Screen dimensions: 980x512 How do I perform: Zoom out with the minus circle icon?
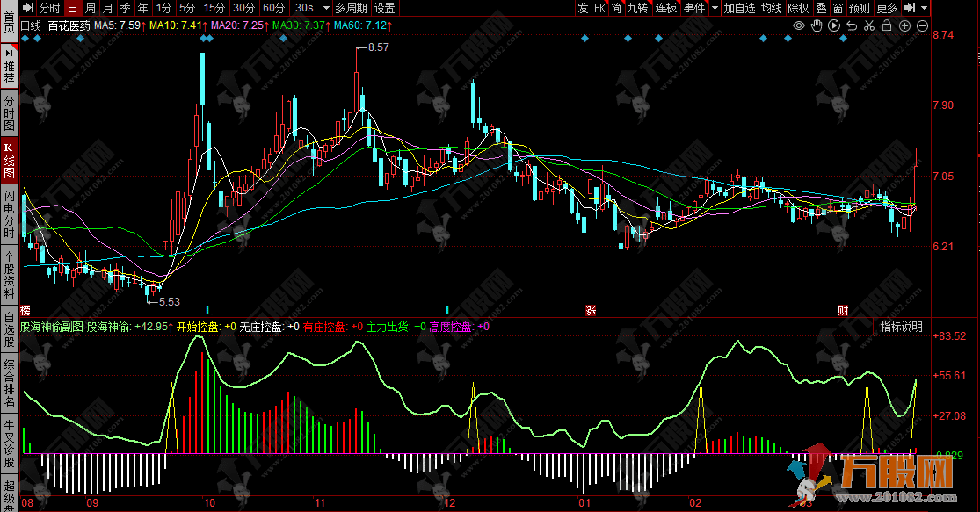922,25
